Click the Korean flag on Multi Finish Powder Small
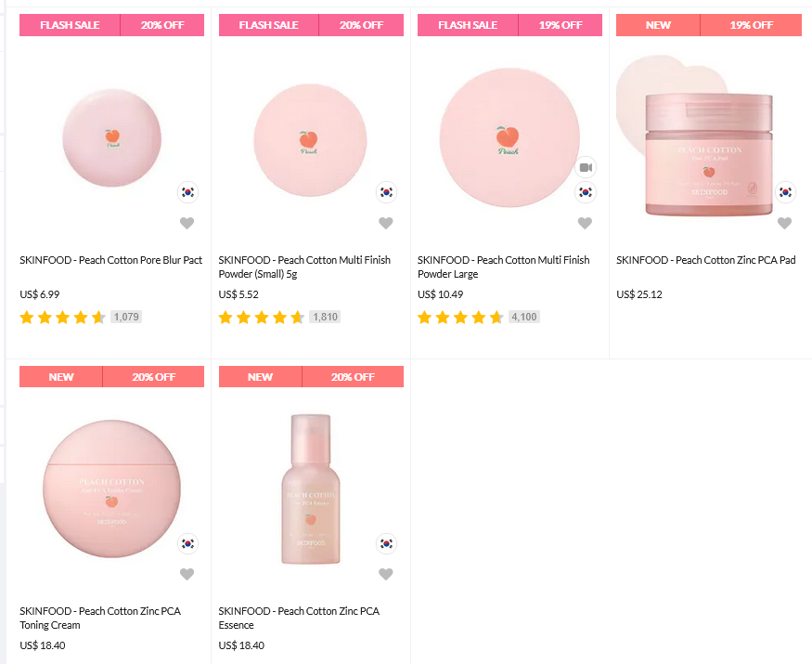The width and height of the screenshot is (812, 664). 386,192
